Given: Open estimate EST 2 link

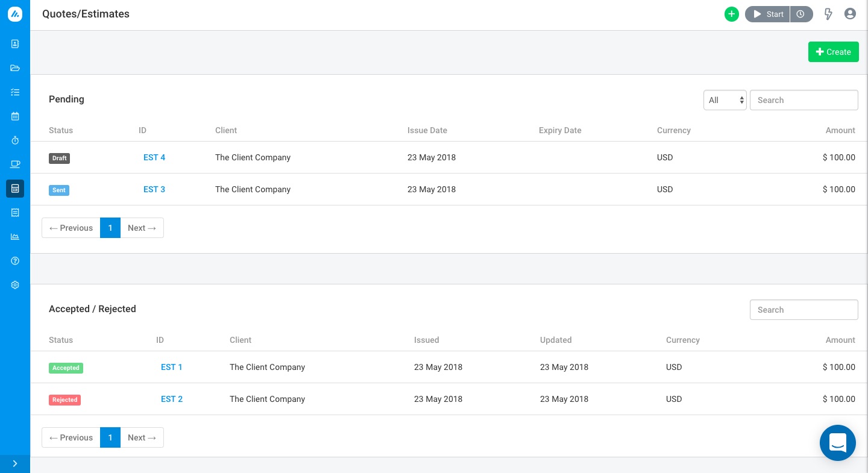Looking at the screenshot, I should tap(172, 399).
